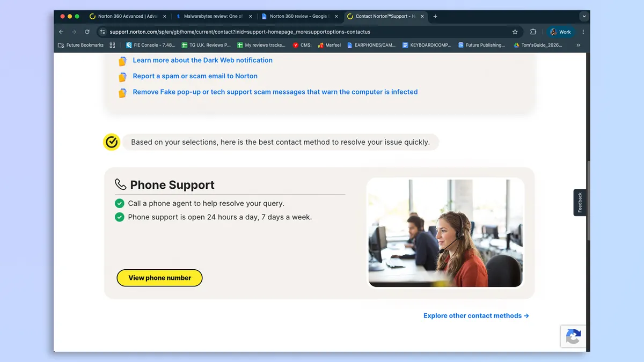The width and height of the screenshot is (644, 362).
Task: Switch to the Norton 360 review Google Docs tab
Action: point(299,16)
